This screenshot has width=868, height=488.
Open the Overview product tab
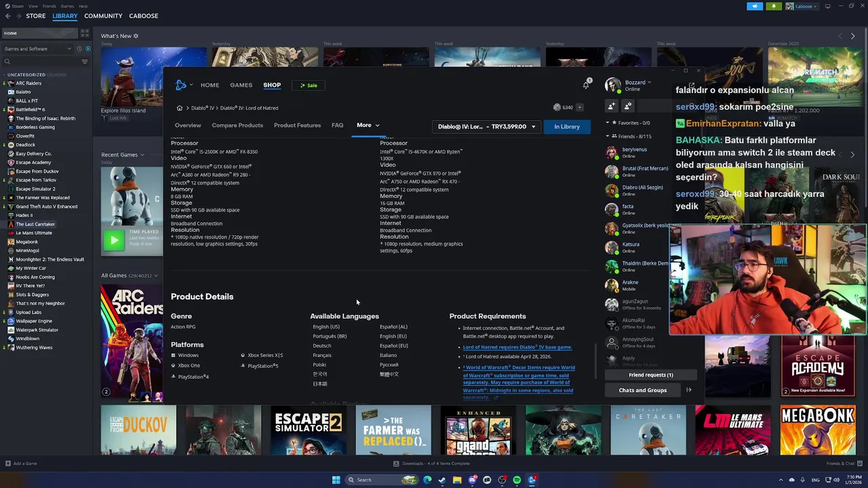click(188, 125)
